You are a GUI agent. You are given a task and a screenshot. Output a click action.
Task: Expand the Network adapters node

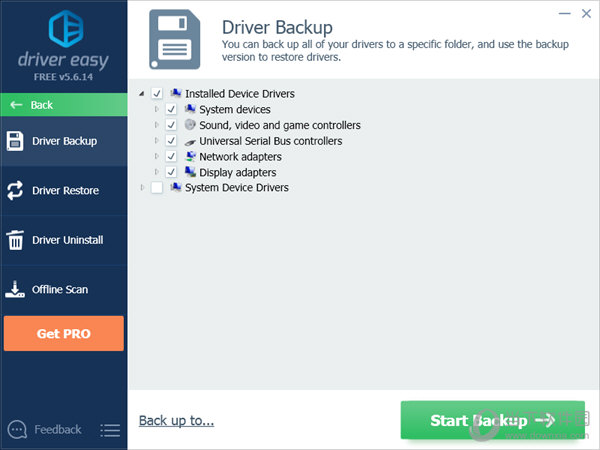pos(156,156)
